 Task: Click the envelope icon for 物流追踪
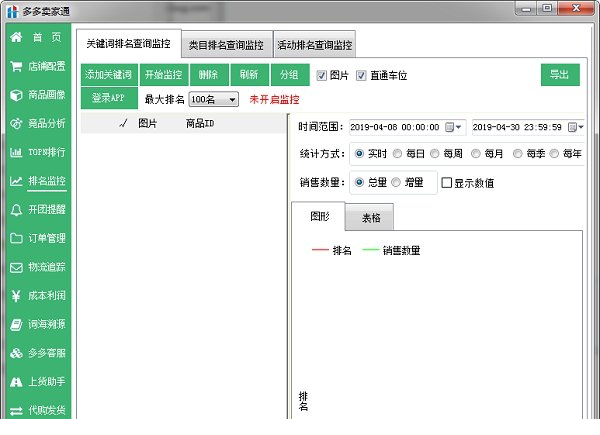[16, 267]
